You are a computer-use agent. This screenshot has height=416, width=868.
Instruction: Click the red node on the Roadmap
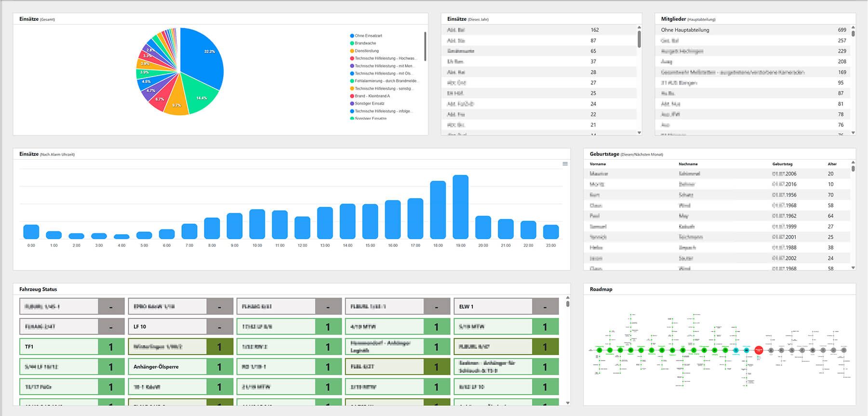[x=759, y=350]
